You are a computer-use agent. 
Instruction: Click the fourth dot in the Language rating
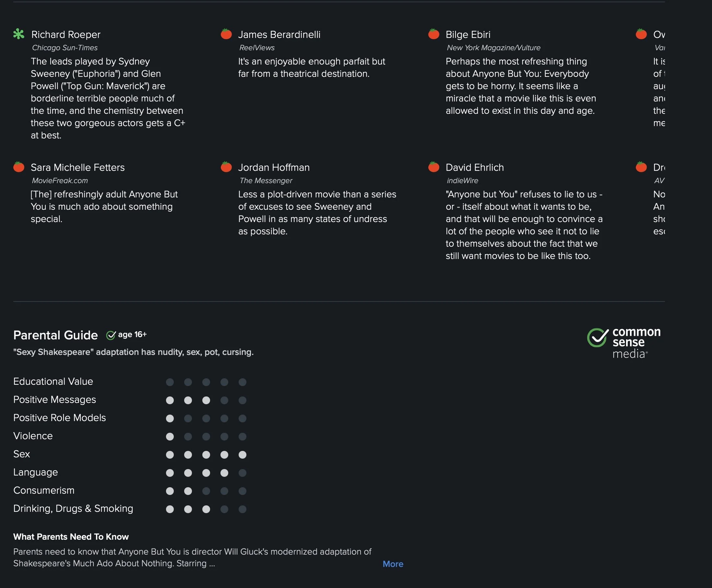pos(224,473)
